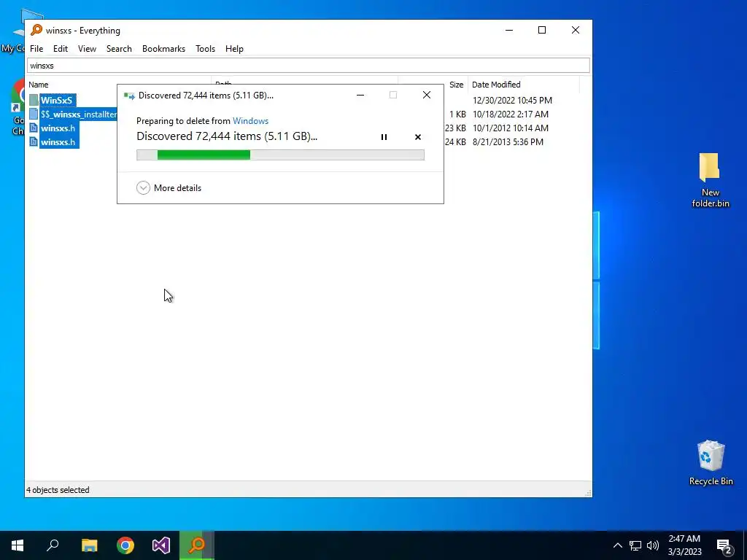Click the delete dialog title bar icon
This screenshot has height=560, width=747.
tap(129, 96)
